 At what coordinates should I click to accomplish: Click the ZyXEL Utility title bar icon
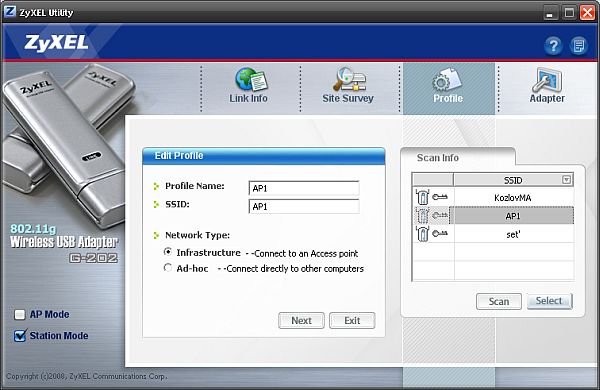click(x=10, y=12)
